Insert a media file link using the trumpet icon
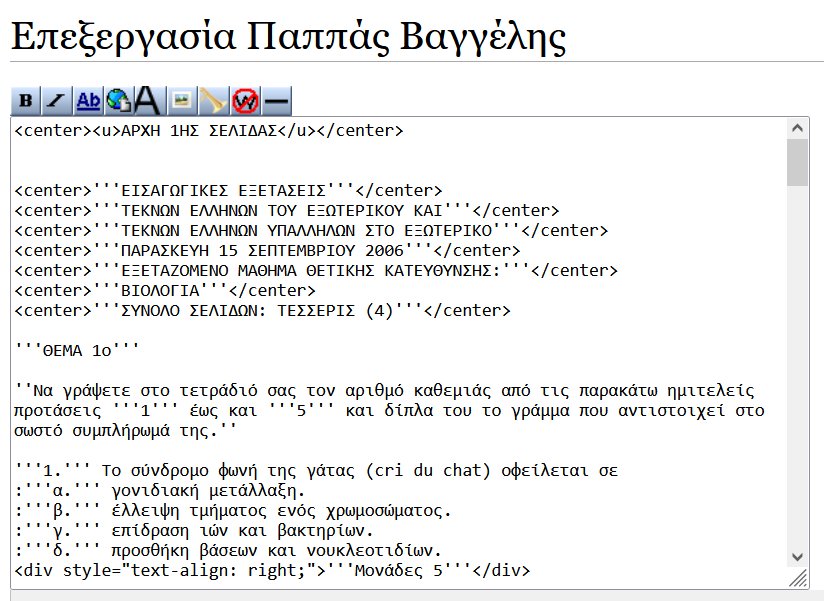The height and width of the screenshot is (601, 824). click(x=213, y=100)
